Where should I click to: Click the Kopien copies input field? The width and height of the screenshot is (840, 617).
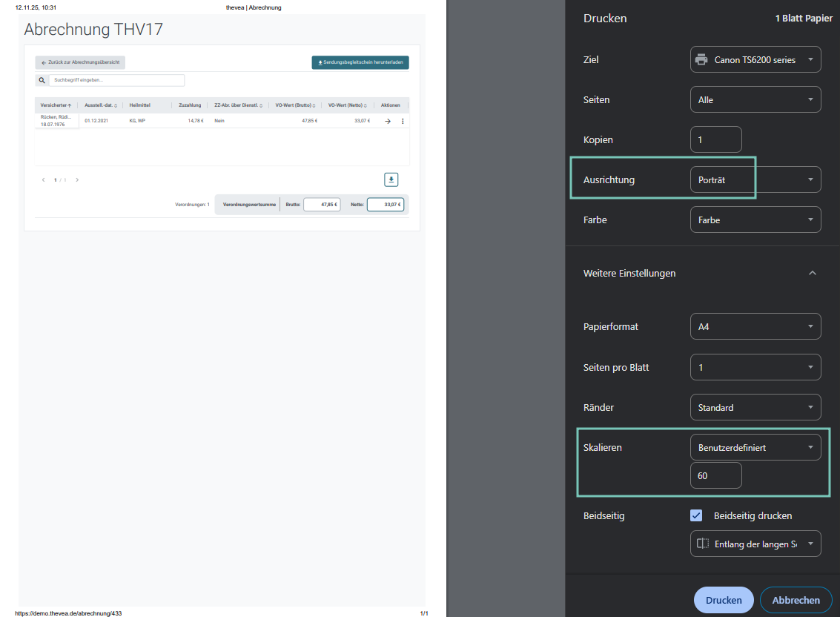coord(715,139)
